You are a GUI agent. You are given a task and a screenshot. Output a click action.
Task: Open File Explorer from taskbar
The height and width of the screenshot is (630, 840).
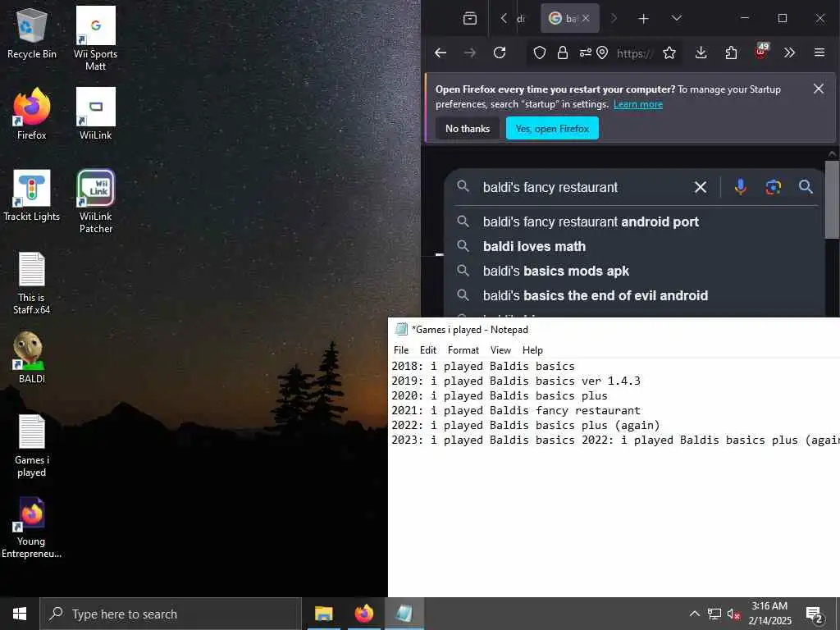coord(323,614)
